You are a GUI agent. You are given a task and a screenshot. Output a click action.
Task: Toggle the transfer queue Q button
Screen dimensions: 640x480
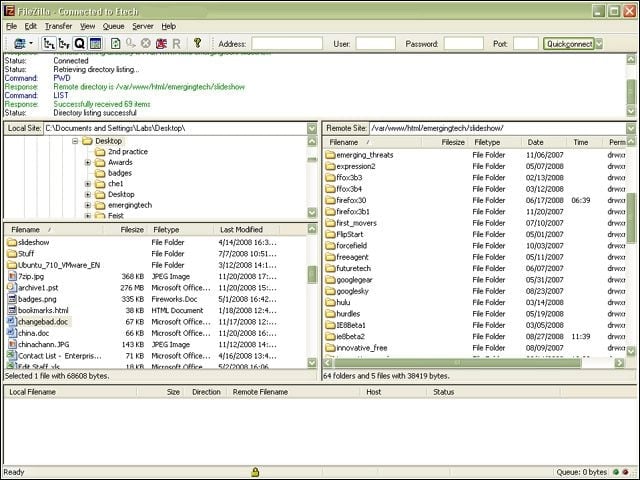click(80, 43)
